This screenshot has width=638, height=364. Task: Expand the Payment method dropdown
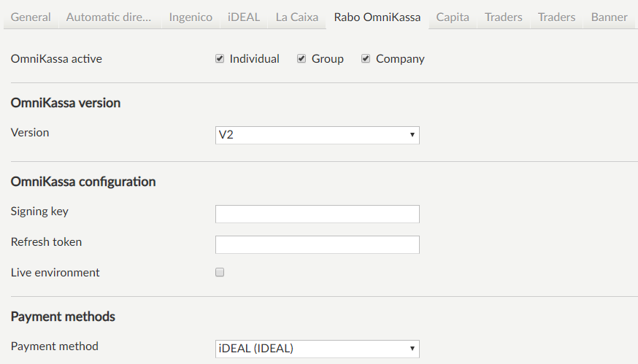coord(317,349)
